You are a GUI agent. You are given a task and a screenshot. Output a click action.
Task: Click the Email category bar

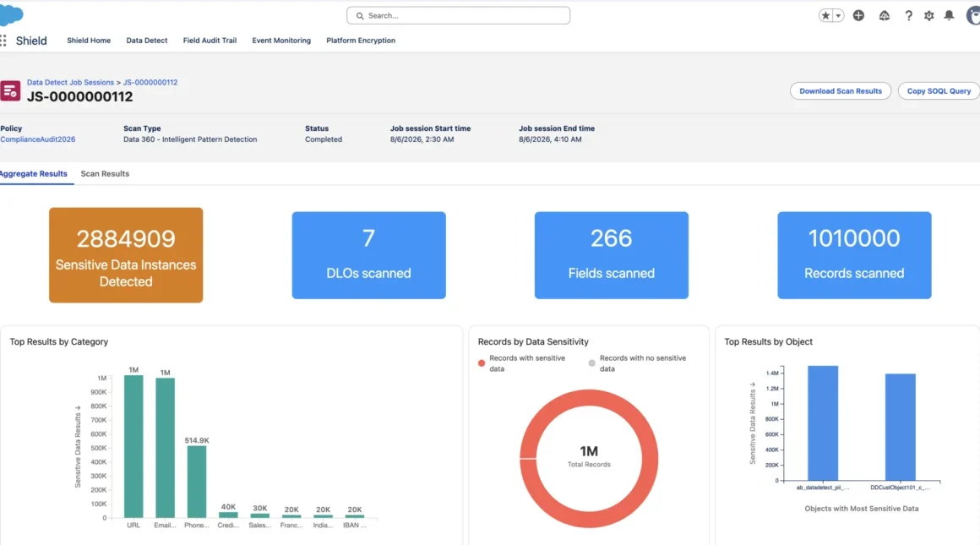click(x=165, y=448)
